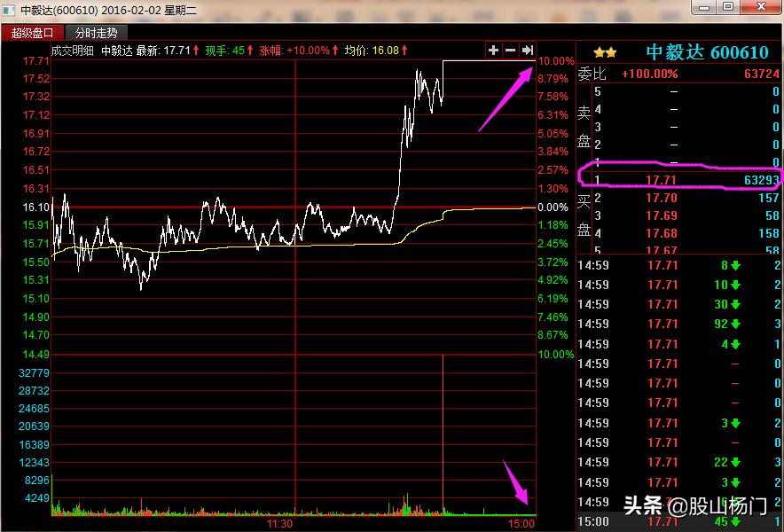Open the 成交明细 label above the chart
This screenshot has width=784, height=532.
tap(73, 51)
